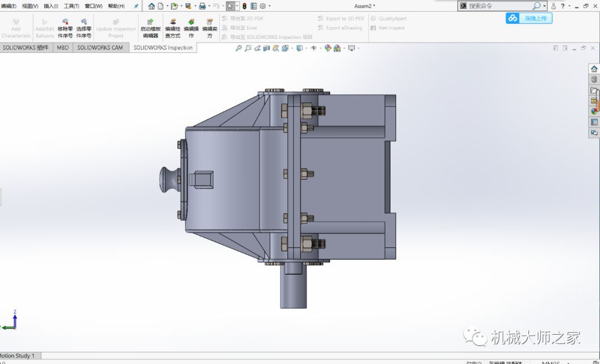This screenshot has height=364, width=600.
Task: Open the Appearances tab in the task pane
Action: click(x=594, y=112)
